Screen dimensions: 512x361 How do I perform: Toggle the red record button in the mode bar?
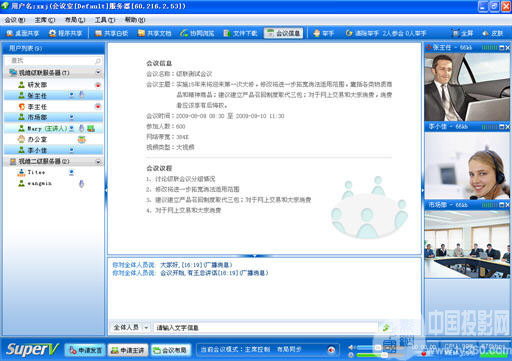pos(331,350)
